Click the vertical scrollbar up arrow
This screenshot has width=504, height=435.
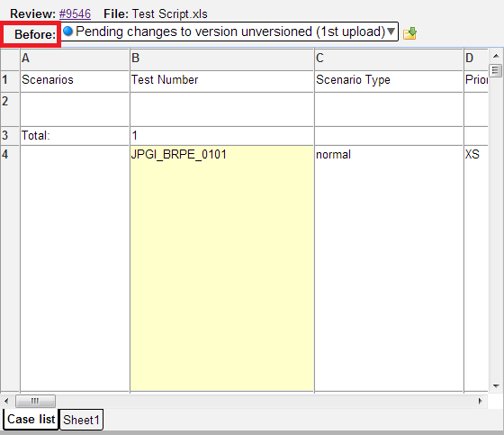tap(496, 56)
